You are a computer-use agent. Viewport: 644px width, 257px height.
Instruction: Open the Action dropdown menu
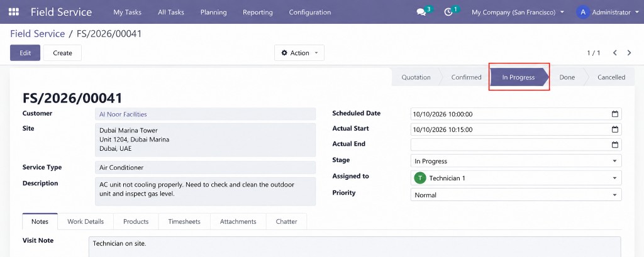299,53
